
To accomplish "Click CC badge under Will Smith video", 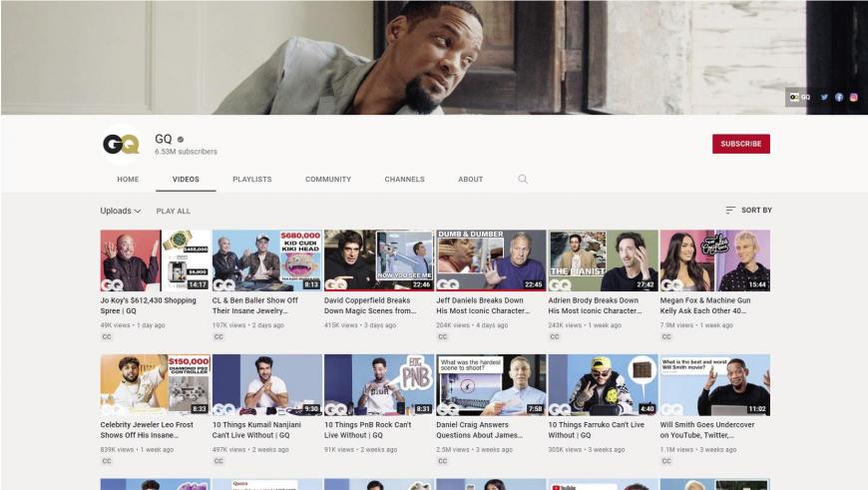I will point(665,461).
